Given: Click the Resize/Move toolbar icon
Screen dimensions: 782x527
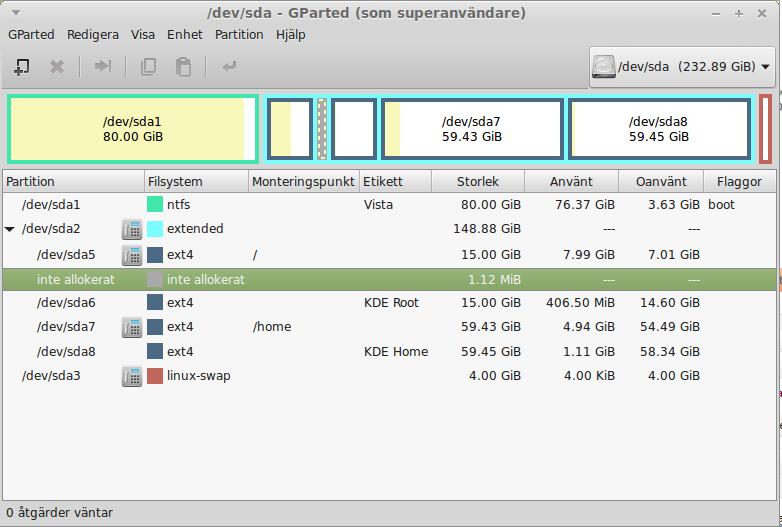Looking at the screenshot, I should tap(103, 66).
